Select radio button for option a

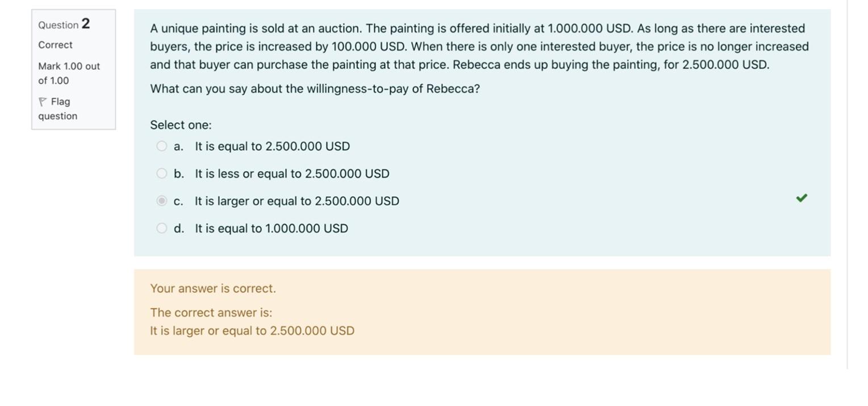162,146
